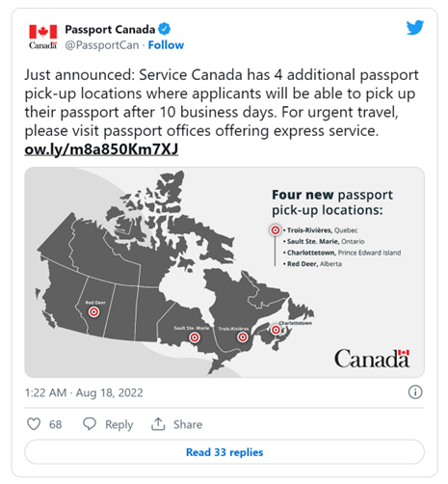Open the Passport Canada display name

110,29
